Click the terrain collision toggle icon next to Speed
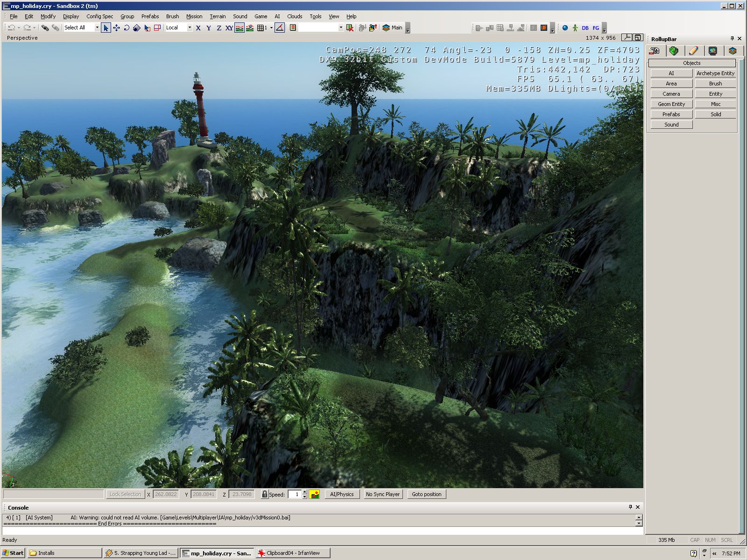The width and height of the screenshot is (747, 560). point(314,494)
